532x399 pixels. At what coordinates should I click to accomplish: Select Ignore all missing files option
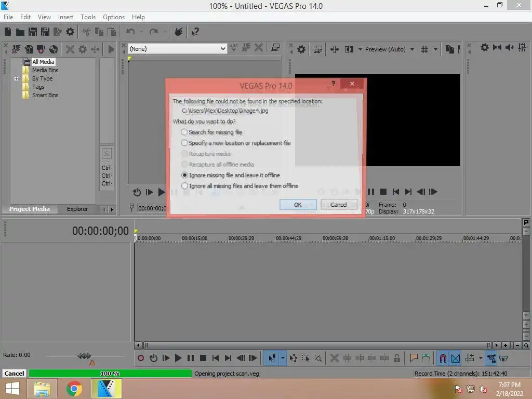(x=240, y=186)
